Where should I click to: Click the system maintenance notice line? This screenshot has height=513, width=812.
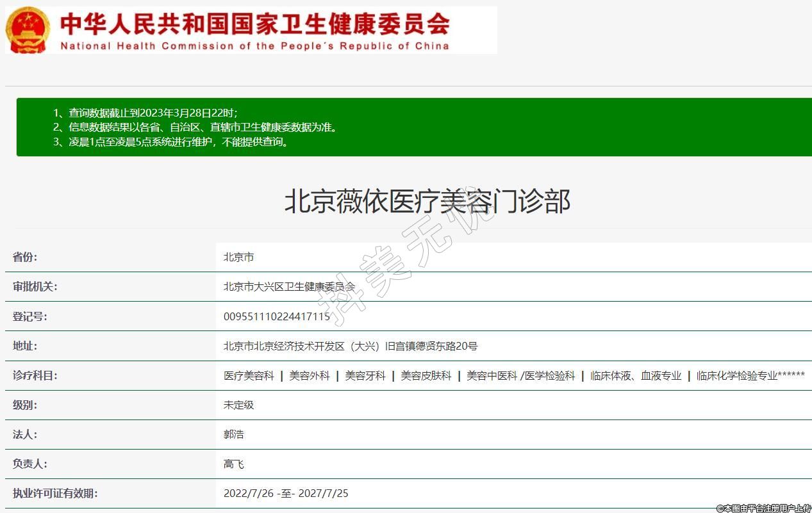(x=172, y=142)
